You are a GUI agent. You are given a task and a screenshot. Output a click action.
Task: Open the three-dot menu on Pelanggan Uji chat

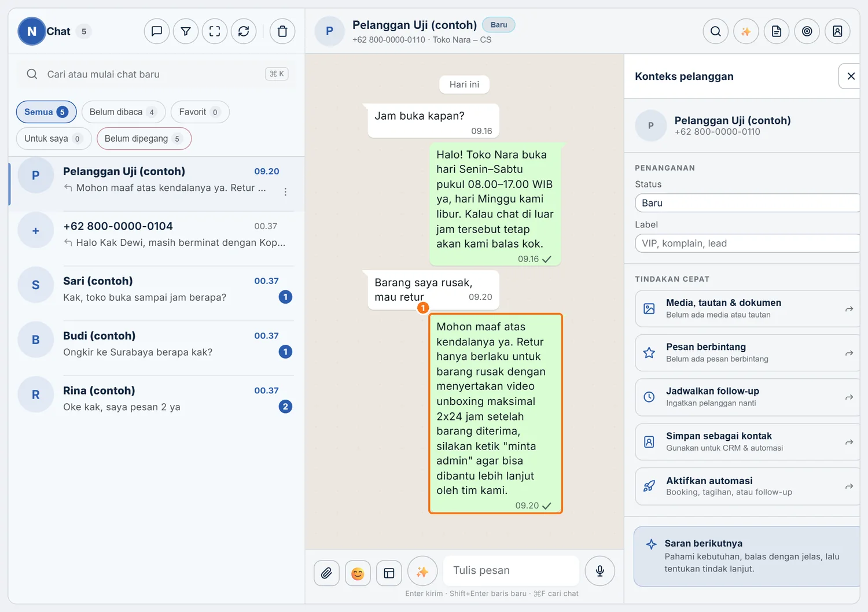(x=285, y=191)
